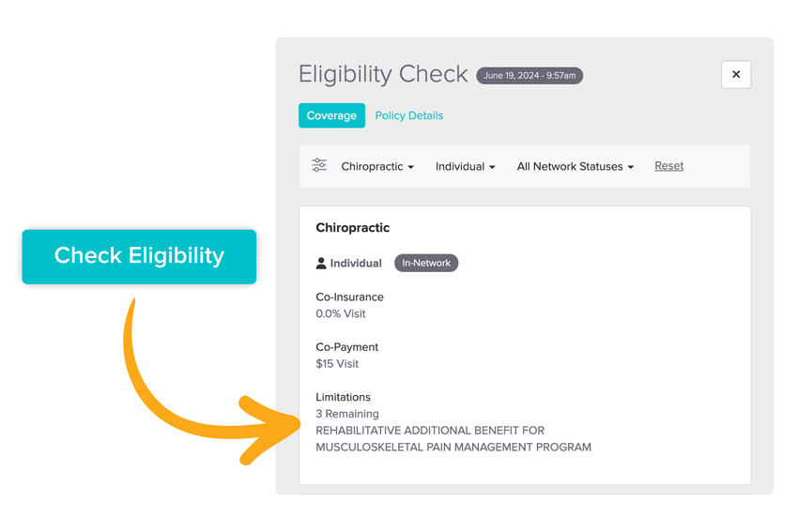Click the June 19, 2024 timestamp badge

tap(529, 76)
